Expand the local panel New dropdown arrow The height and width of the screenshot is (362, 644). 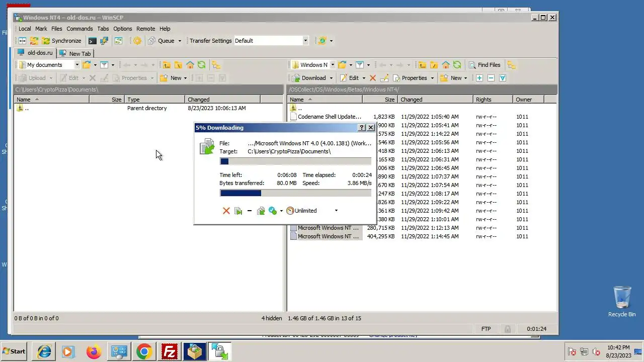pyautogui.click(x=185, y=78)
